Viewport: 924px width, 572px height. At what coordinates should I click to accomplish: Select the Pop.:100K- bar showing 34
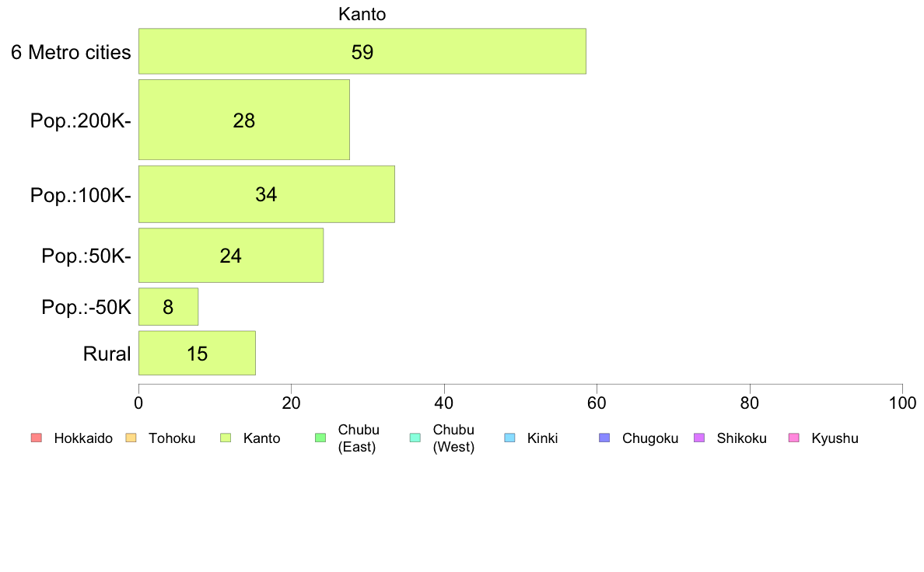[267, 194]
